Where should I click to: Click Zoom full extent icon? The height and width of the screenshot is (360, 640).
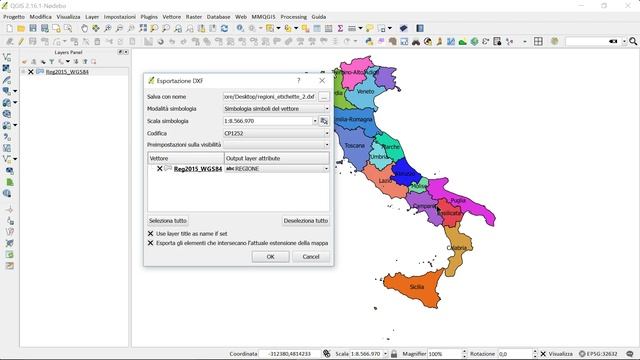[x=142, y=28]
